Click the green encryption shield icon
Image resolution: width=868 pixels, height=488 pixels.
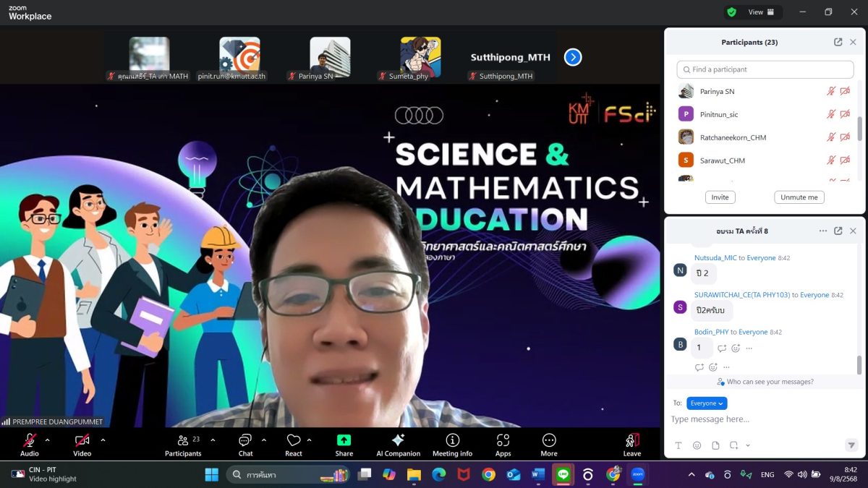[x=732, y=12]
